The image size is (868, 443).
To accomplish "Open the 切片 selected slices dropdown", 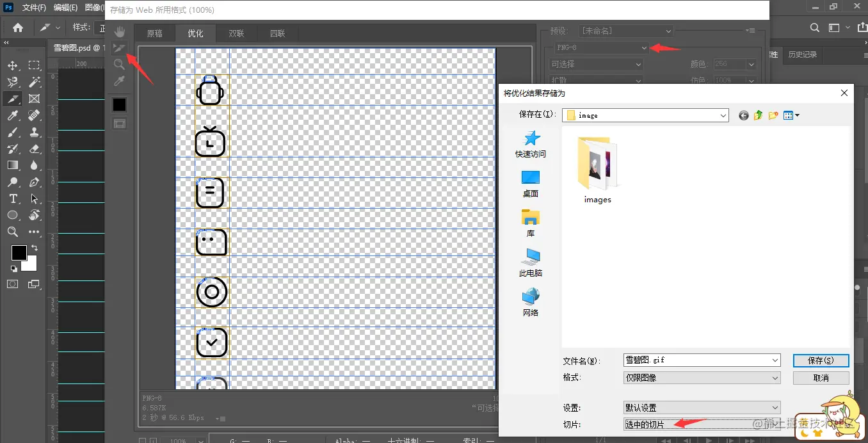I will pyautogui.click(x=702, y=424).
